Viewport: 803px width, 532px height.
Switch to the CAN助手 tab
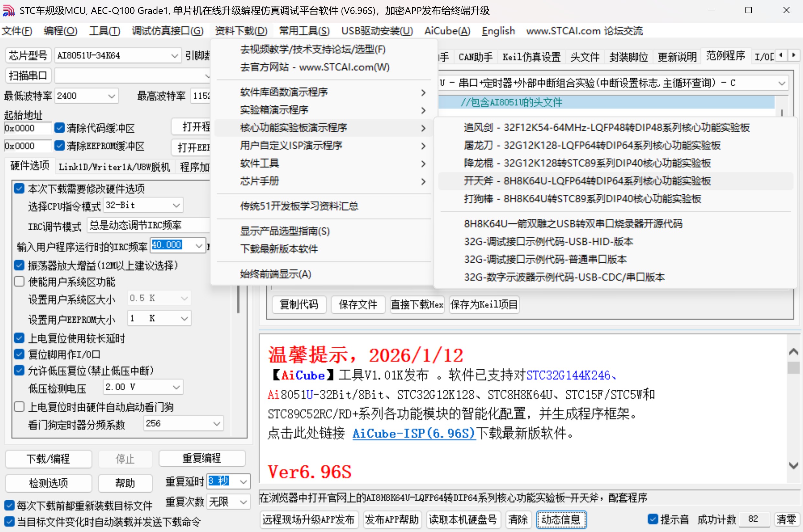click(475, 57)
